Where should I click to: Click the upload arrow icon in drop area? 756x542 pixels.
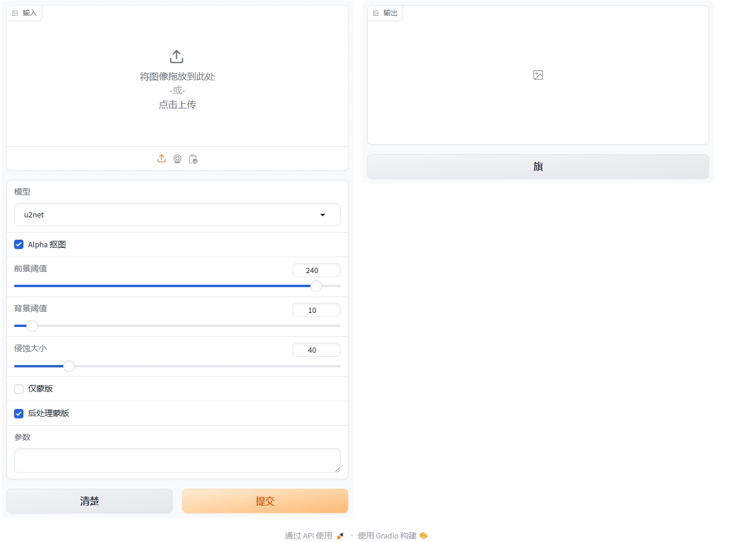[176, 57]
